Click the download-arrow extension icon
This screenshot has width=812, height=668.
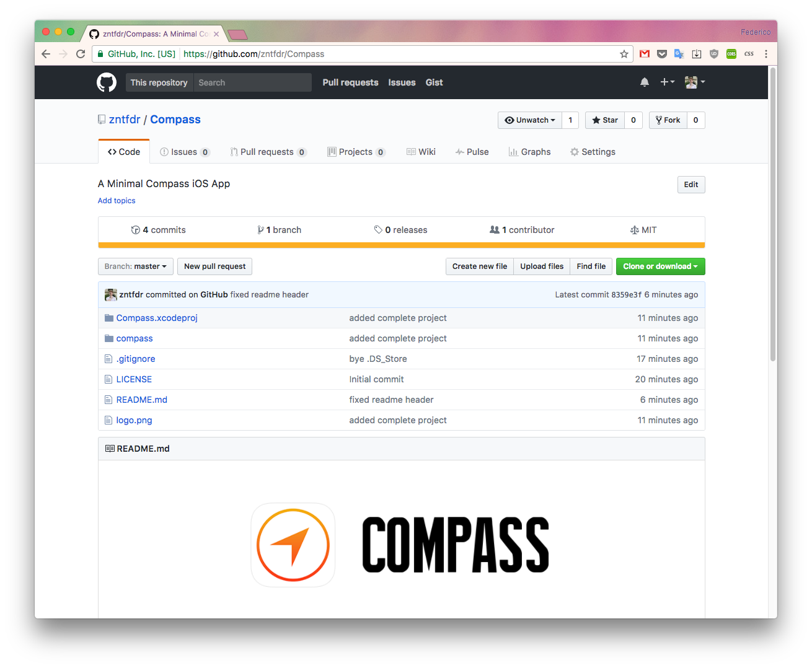click(x=697, y=54)
